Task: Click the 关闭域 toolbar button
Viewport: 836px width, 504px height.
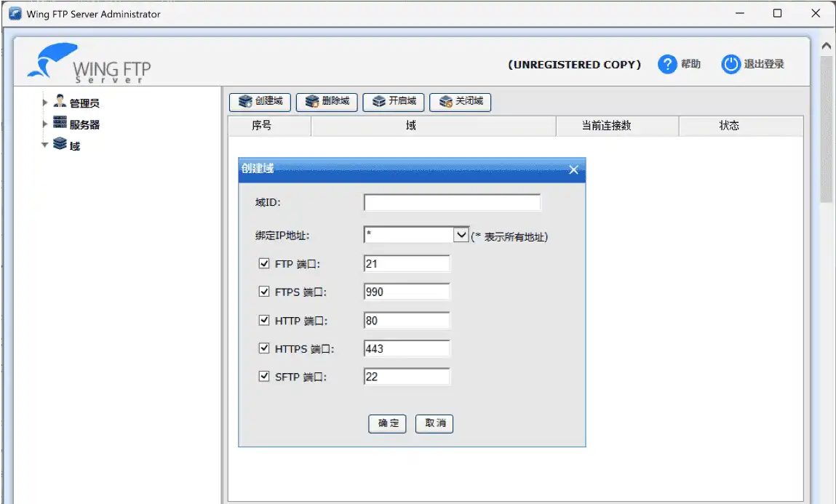Action: (460, 102)
